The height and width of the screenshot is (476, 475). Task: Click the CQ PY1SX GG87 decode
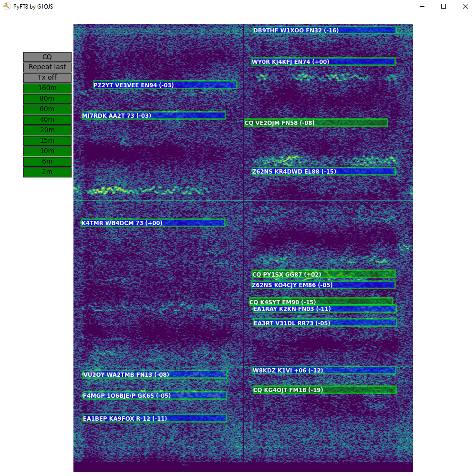pyautogui.click(x=323, y=274)
